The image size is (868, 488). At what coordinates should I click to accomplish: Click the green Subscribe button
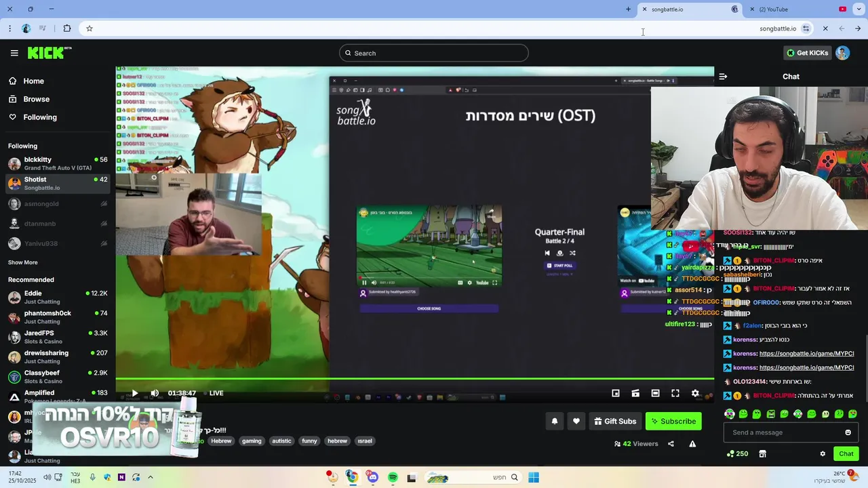pyautogui.click(x=673, y=421)
